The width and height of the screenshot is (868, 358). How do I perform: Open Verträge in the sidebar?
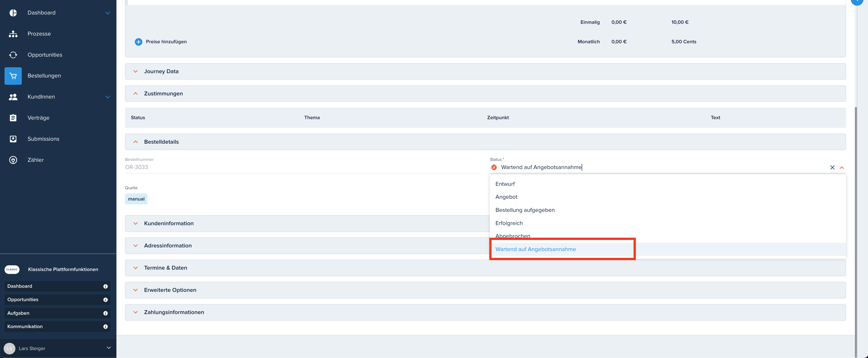(x=39, y=118)
